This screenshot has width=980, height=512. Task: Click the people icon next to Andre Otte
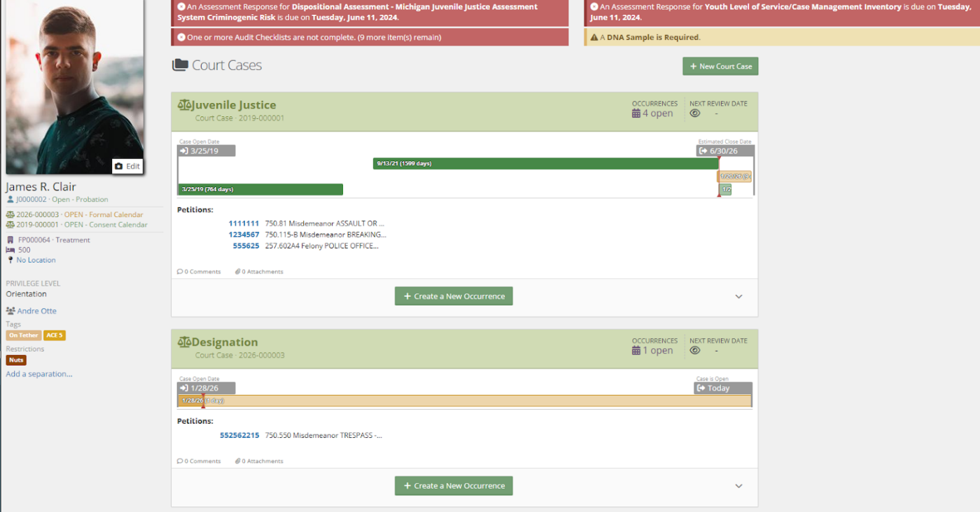click(x=10, y=311)
